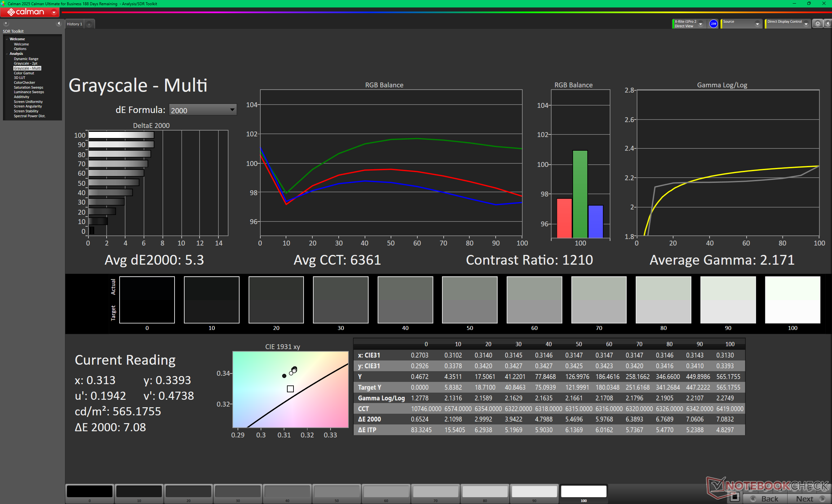
Task: Open the Calman main menu button
Action: (30, 12)
